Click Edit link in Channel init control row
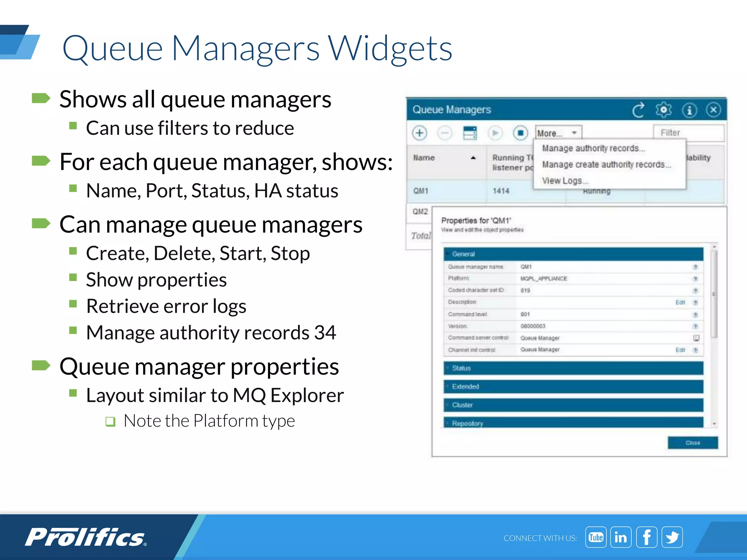The height and width of the screenshot is (560, 747). [x=680, y=350]
